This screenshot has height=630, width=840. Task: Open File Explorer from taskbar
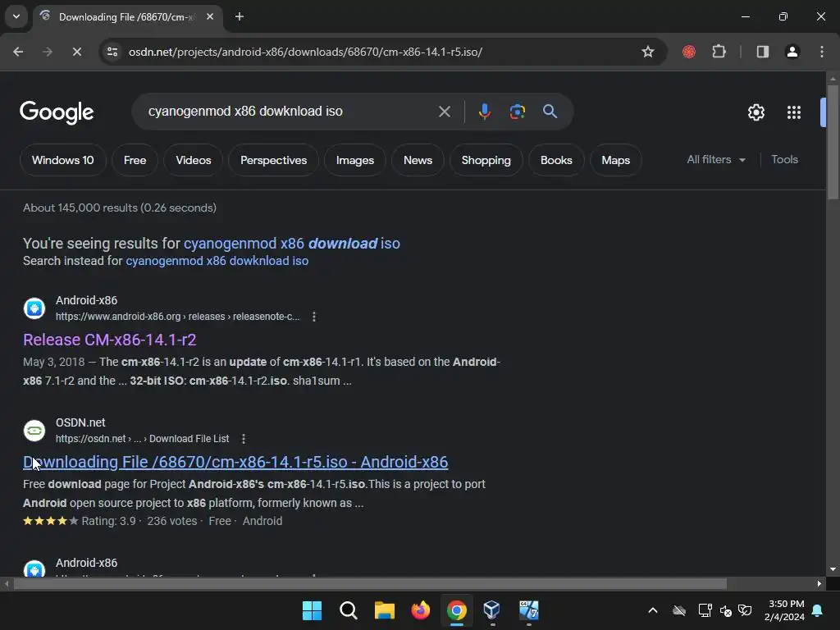385,610
